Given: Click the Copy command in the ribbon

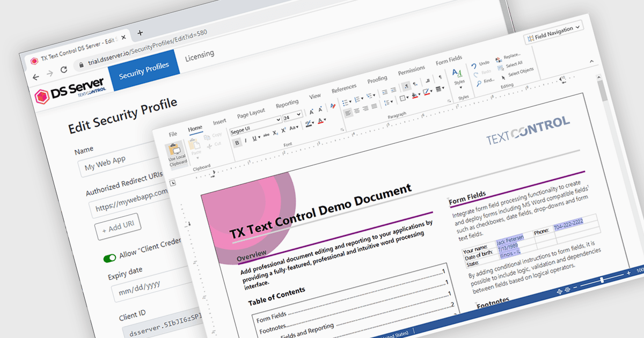Looking at the screenshot, I should click(213, 135).
